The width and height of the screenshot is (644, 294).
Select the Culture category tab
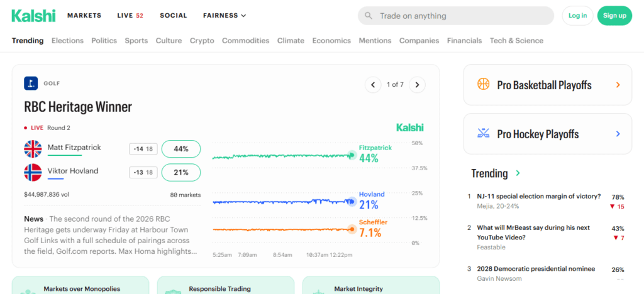[x=169, y=41]
